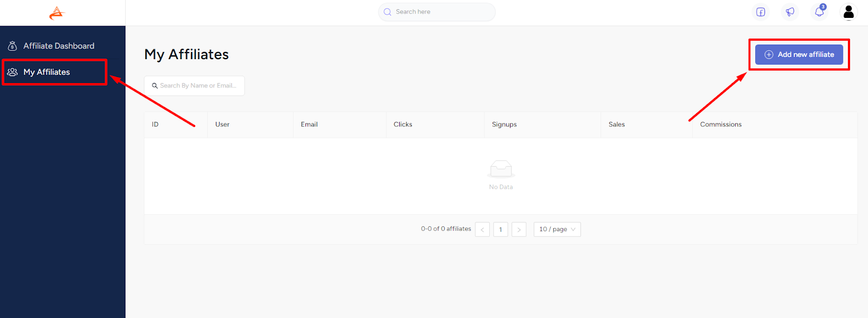The image size is (868, 318).
Task: Go to next page arrow
Action: pyautogui.click(x=519, y=230)
